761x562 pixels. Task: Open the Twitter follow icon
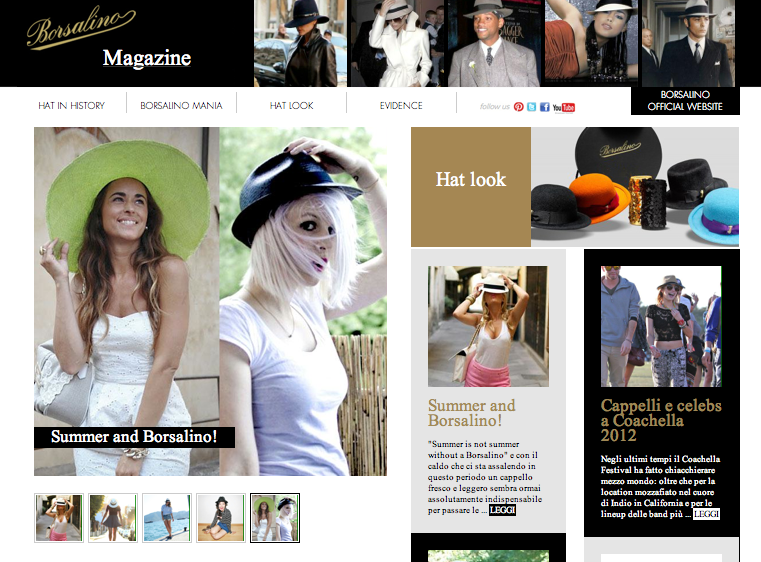[532, 107]
